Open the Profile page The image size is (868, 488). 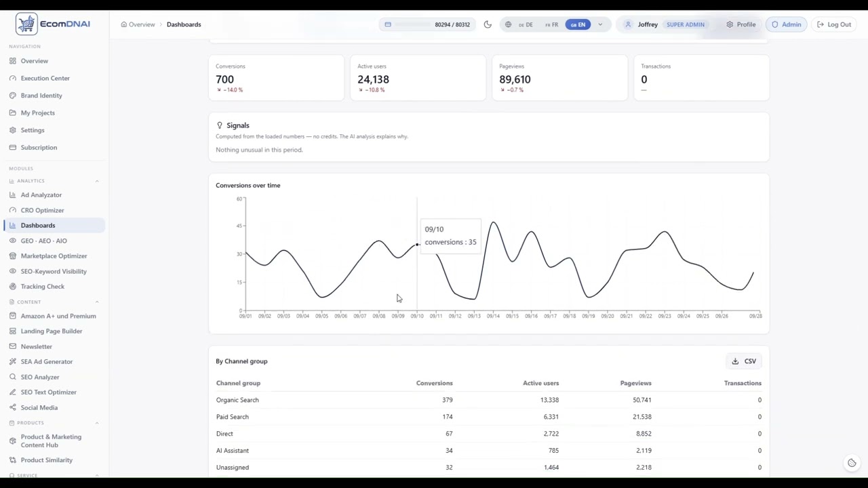(740, 24)
